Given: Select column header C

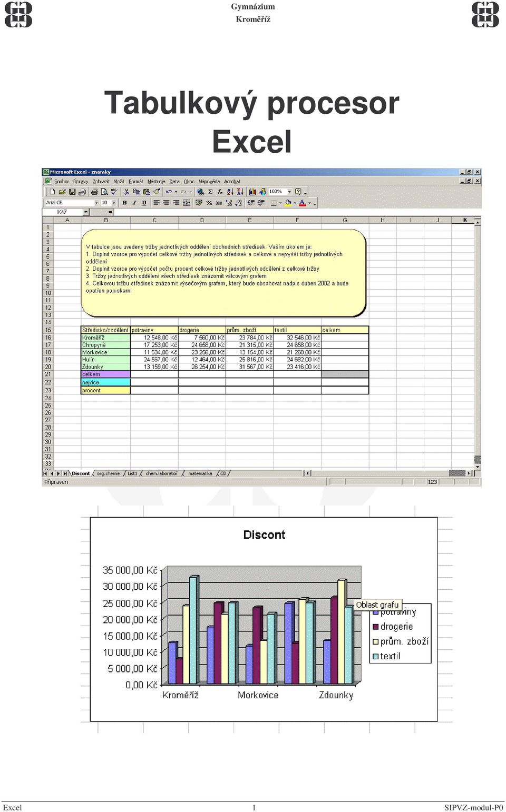Looking at the screenshot, I should [x=154, y=220].
